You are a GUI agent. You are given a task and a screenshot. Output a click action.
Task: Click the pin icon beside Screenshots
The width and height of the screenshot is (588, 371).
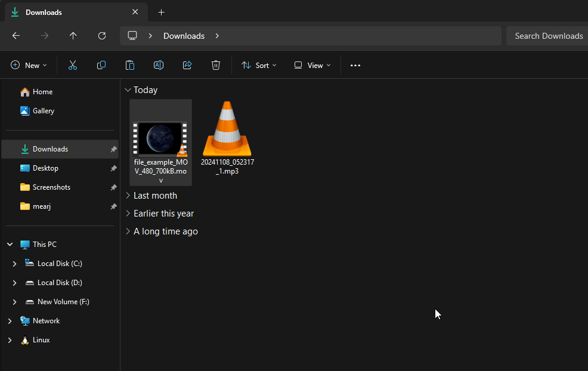pos(113,187)
